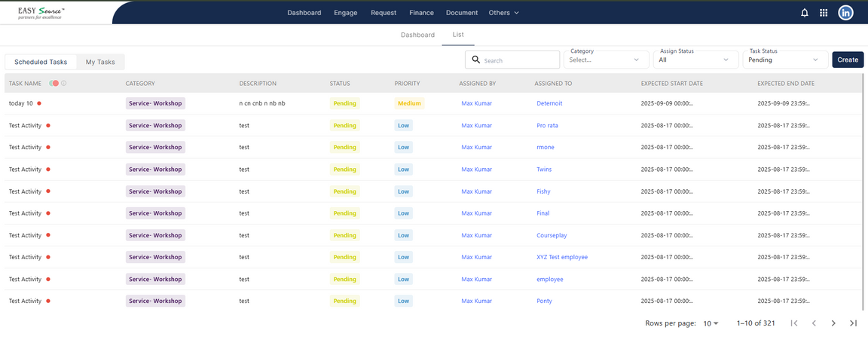868x364 pixels.
Task: Switch to the Dashboard sub-tab
Action: coord(417,35)
